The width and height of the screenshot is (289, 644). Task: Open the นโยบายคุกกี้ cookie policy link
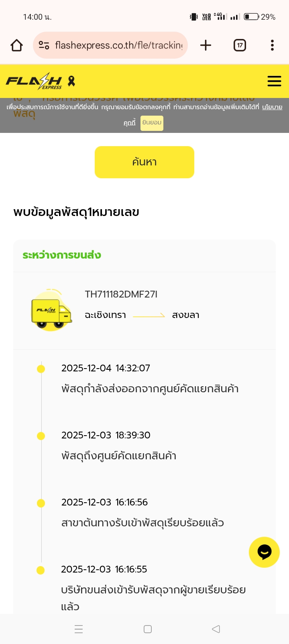point(272,107)
